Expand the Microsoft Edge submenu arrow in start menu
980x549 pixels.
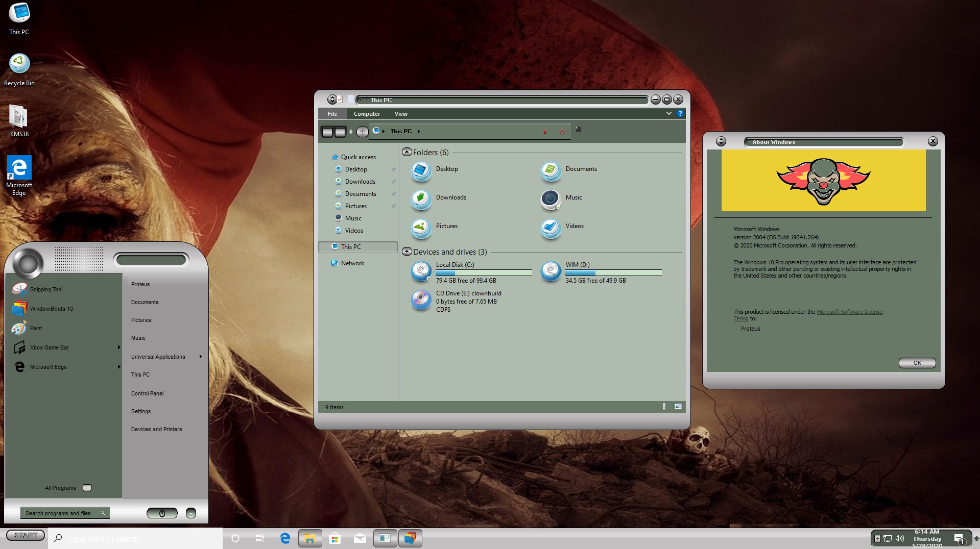coord(119,367)
